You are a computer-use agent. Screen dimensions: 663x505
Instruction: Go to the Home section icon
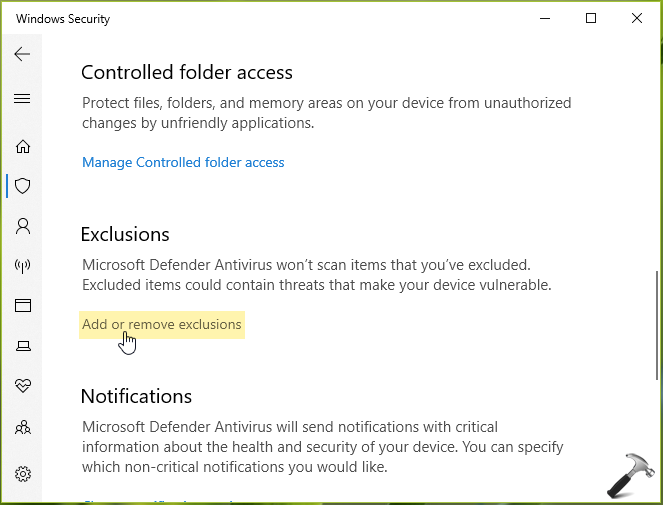click(x=22, y=146)
